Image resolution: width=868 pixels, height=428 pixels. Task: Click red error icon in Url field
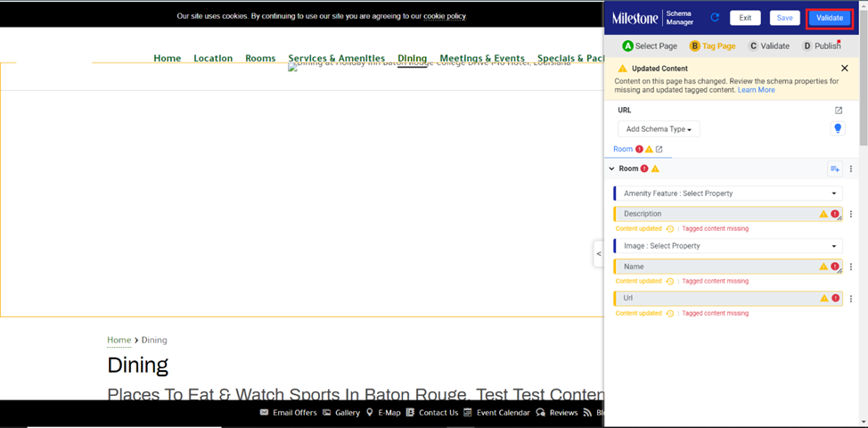835,298
